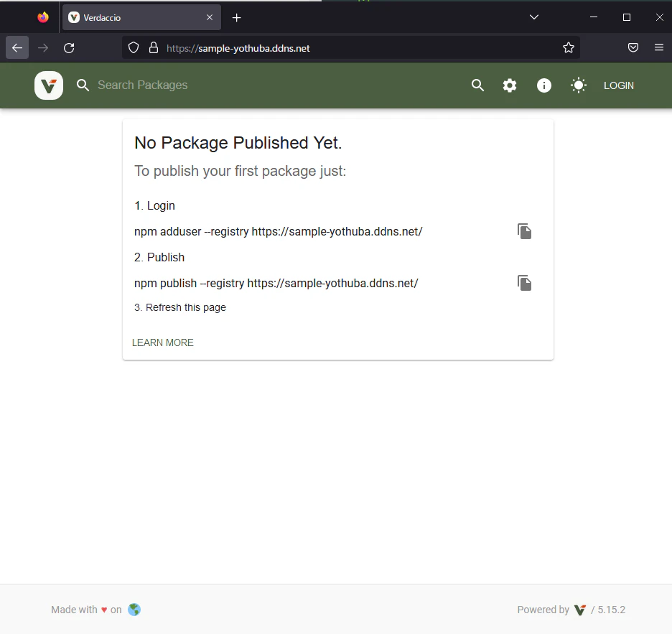Copy the npm publish command

(x=524, y=283)
